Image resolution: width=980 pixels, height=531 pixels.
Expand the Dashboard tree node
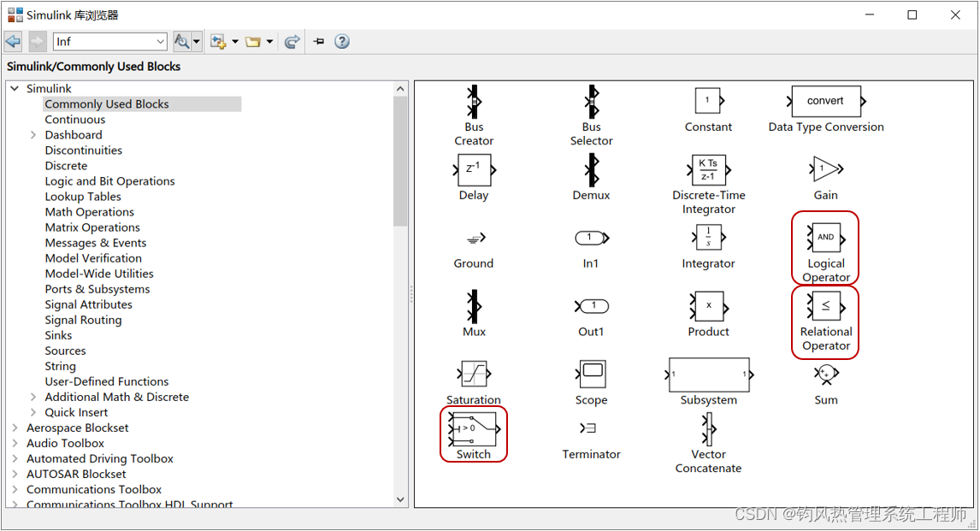click(33, 135)
